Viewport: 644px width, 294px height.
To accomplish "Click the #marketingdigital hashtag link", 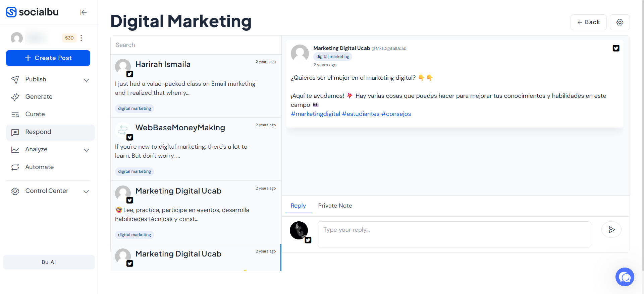I will pyautogui.click(x=315, y=114).
